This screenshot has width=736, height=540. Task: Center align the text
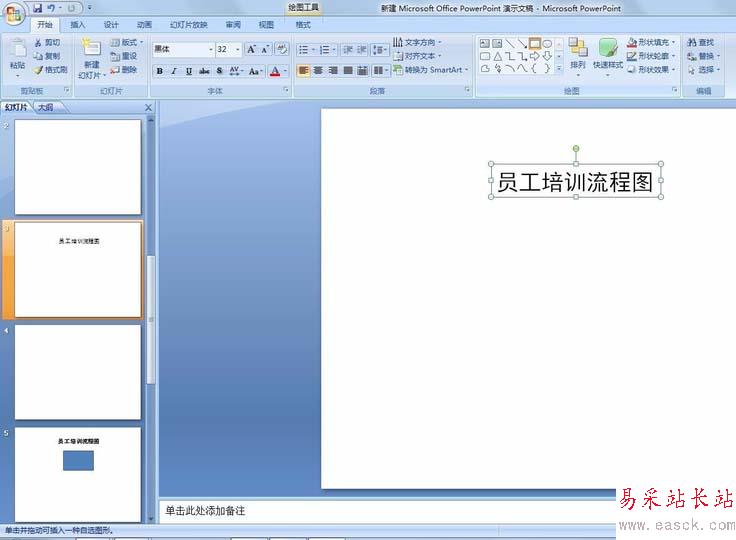tap(318, 71)
